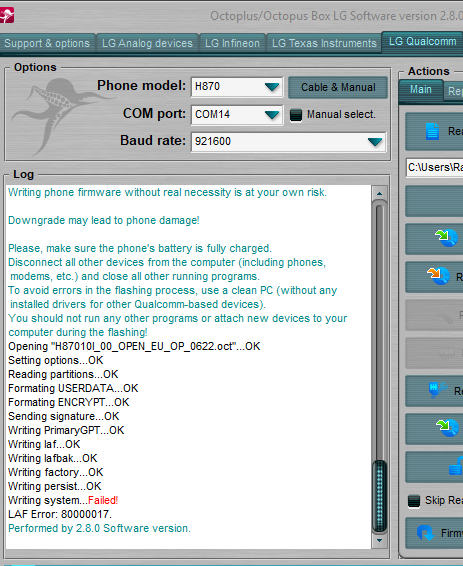Click the greyed-out tool icon button
Image resolution: width=463 pixels, height=566 pixels.
(434, 315)
